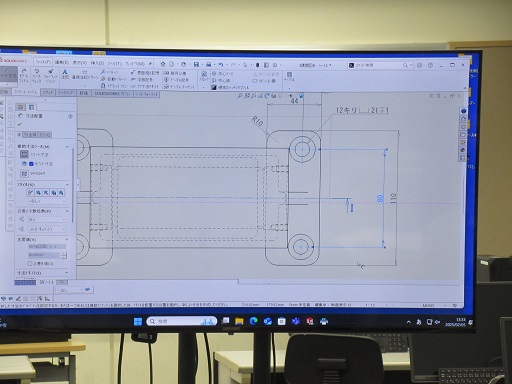Click the Block button in the annotation ribbon
This screenshot has height=384, width=512.
pos(203,76)
